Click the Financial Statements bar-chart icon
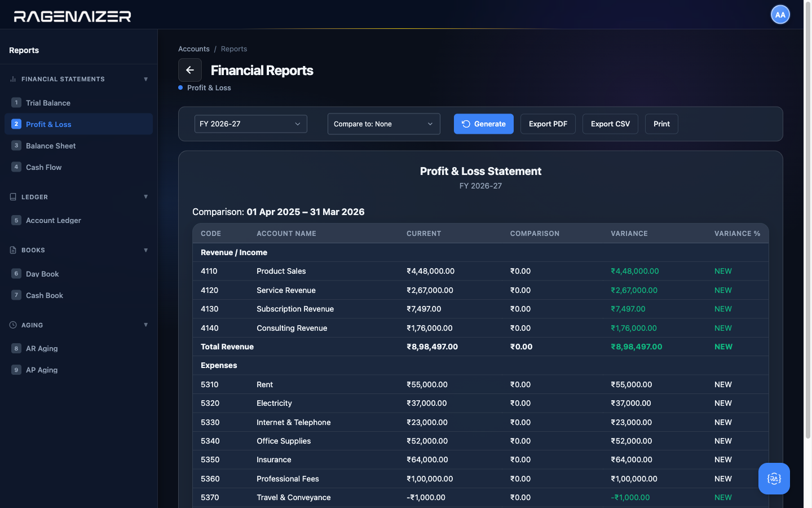Screen dimensions: 812x508 (13, 79)
